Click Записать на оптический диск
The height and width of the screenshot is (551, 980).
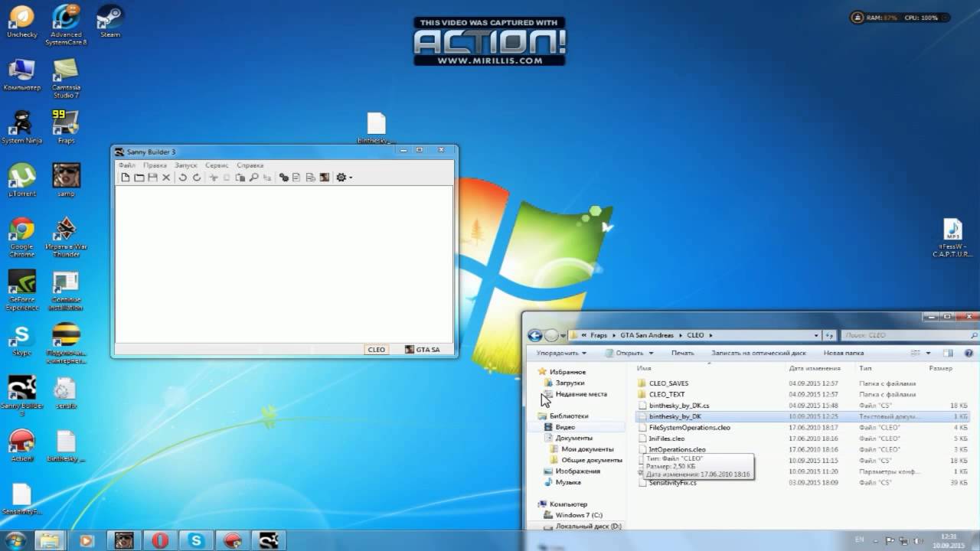[x=759, y=354]
